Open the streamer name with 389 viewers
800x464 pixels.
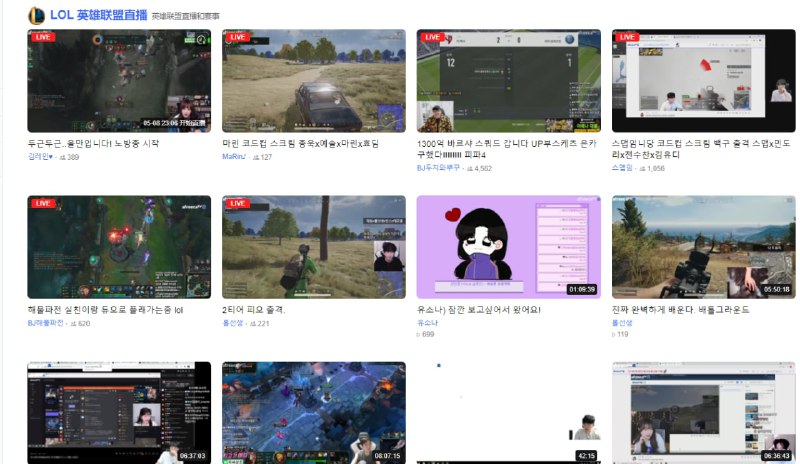(40, 157)
